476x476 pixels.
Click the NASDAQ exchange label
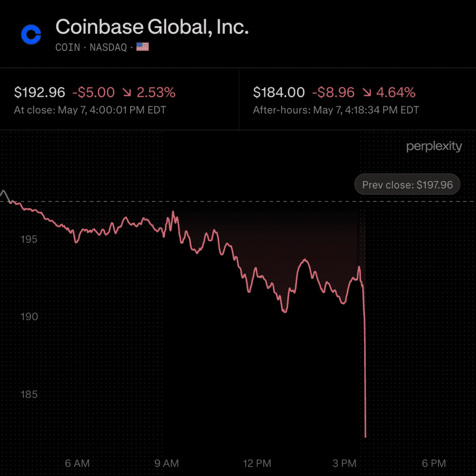(108, 47)
